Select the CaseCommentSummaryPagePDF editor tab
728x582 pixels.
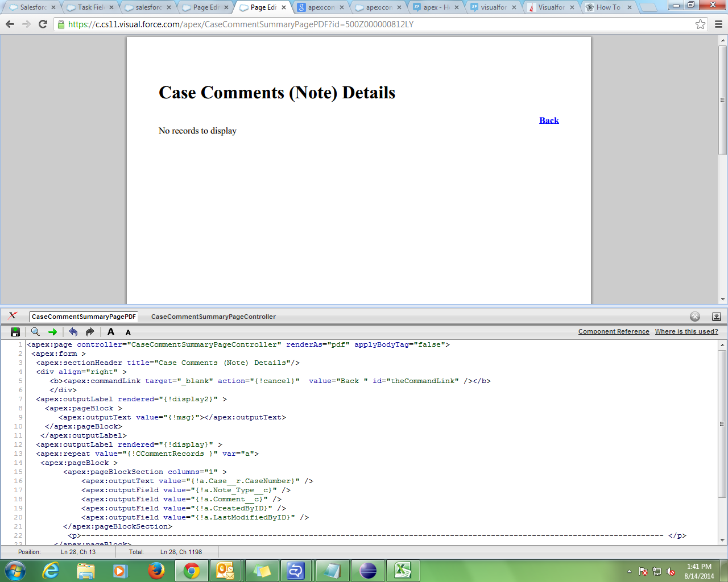click(84, 317)
